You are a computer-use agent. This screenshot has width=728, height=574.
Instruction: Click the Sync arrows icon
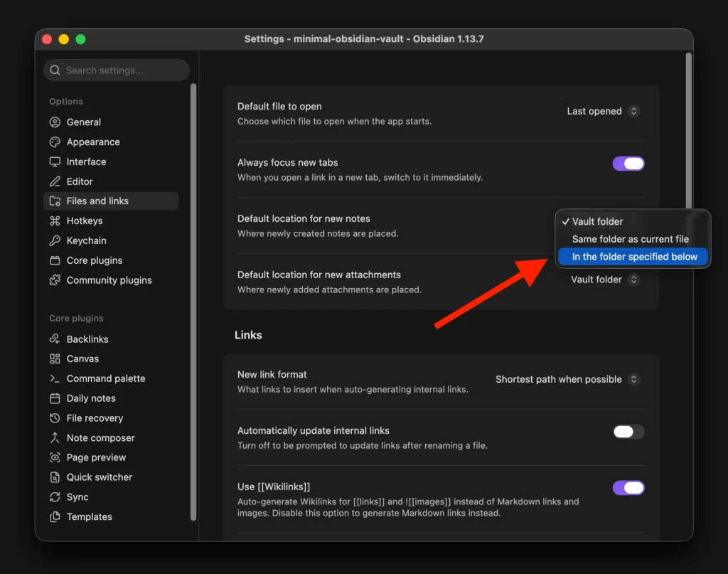(55, 497)
